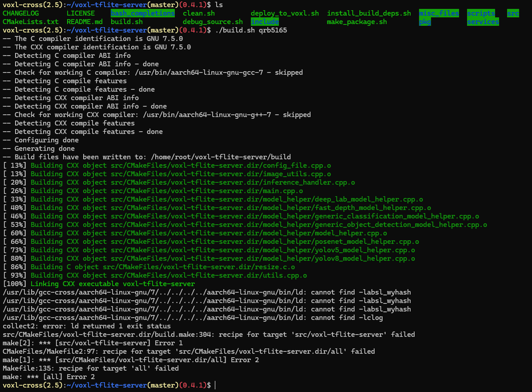532x392 pixels.
Task: Click the 'Configuring done' line
Action: [x=41, y=140]
